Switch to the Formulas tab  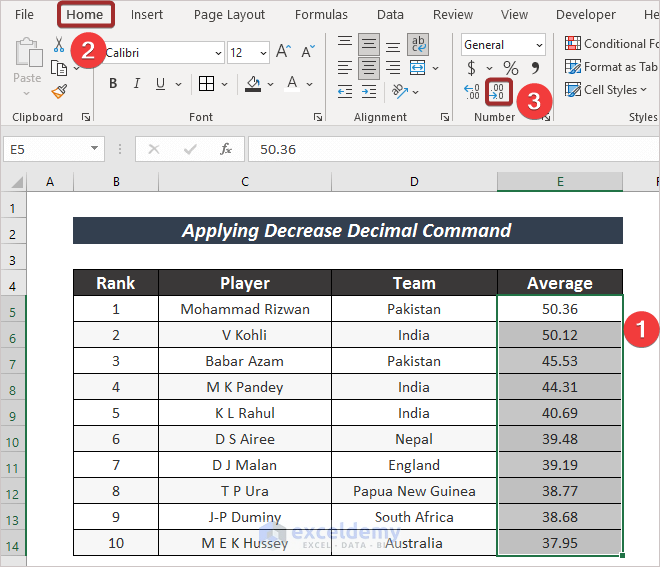tap(321, 14)
